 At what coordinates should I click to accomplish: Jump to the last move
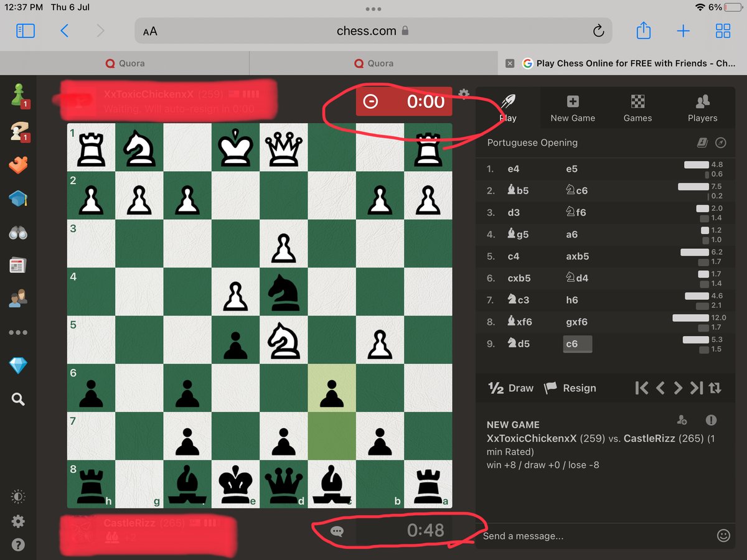(697, 388)
